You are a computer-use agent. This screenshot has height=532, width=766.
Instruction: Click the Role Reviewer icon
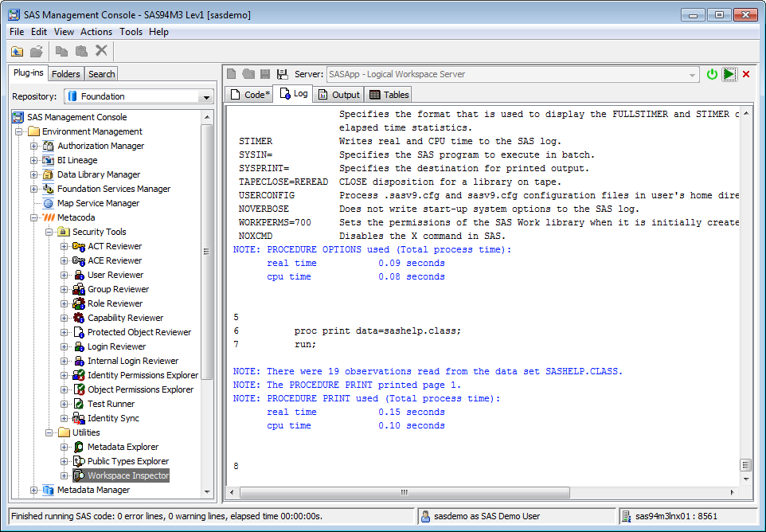tap(79, 303)
